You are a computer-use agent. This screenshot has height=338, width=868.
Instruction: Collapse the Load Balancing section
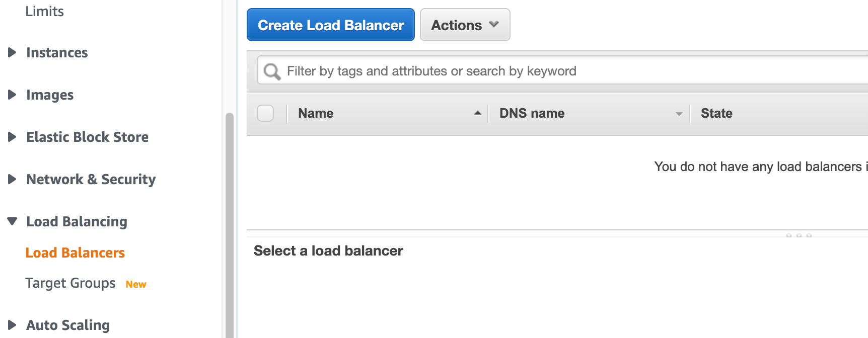pyautogui.click(x=13, y=221)
